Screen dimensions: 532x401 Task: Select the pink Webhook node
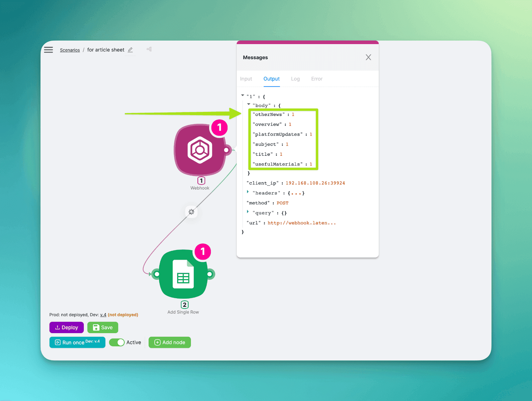pos(199,150)
